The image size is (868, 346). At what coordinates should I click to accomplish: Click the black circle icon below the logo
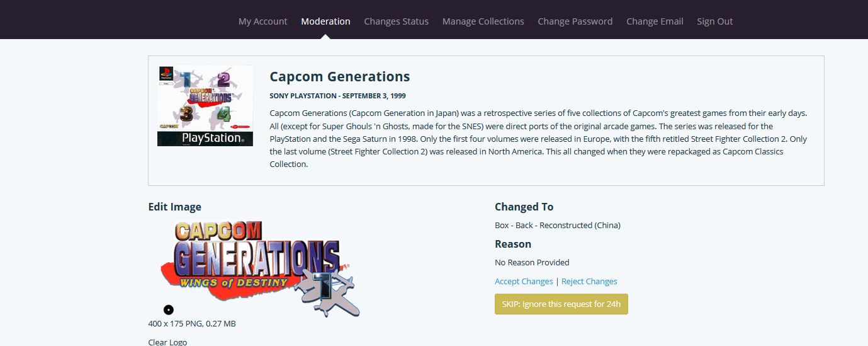(x=169, y=309)
